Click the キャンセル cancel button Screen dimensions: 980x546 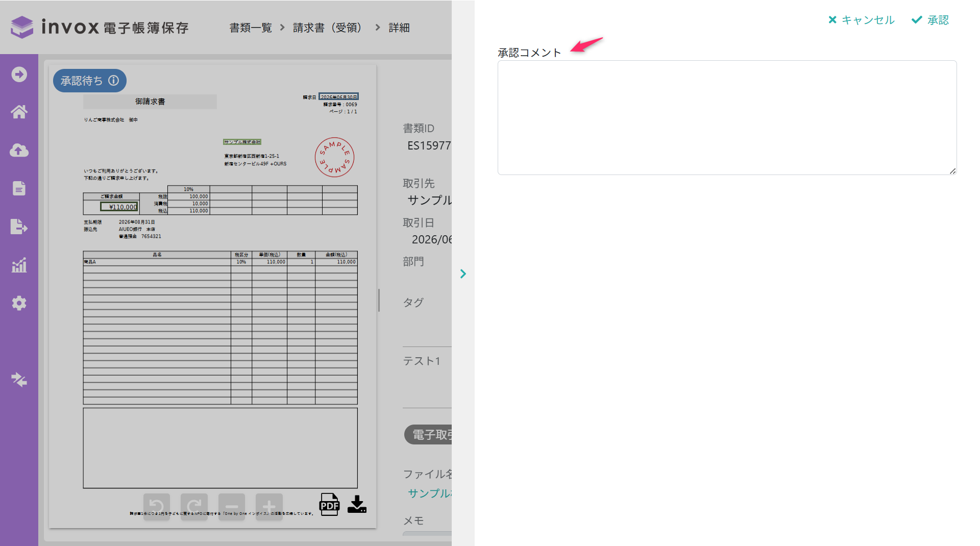click(x=861, y=20)
